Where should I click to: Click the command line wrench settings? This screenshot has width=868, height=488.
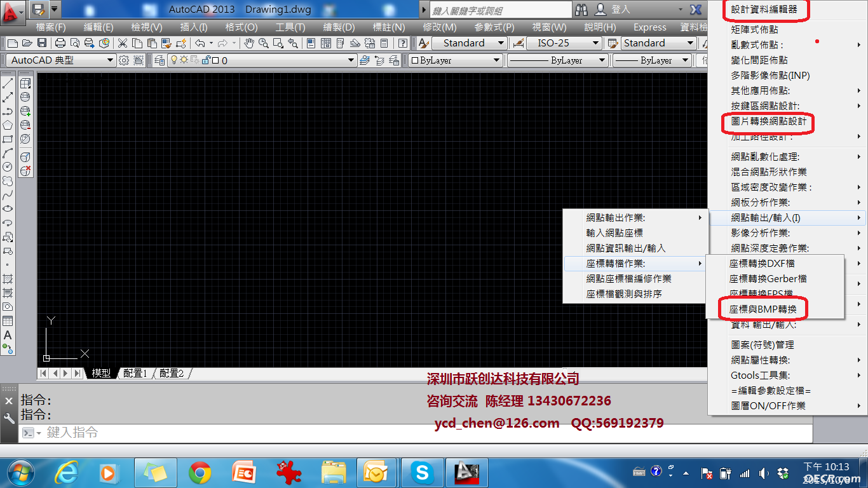(9, 418)
